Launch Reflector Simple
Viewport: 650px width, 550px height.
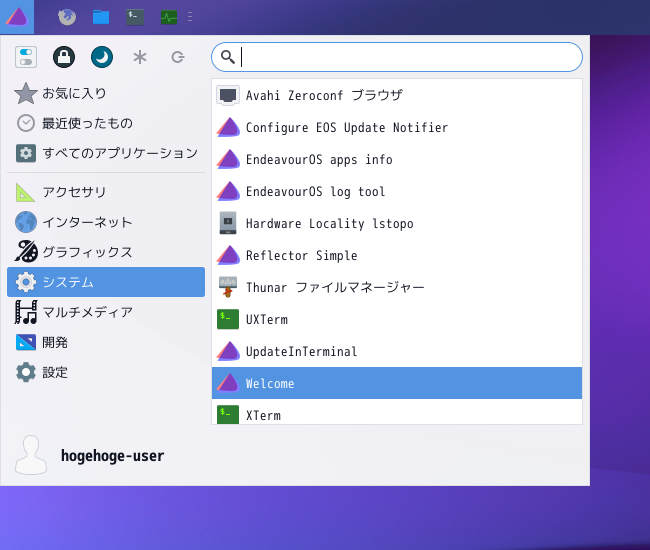[397, 255]
